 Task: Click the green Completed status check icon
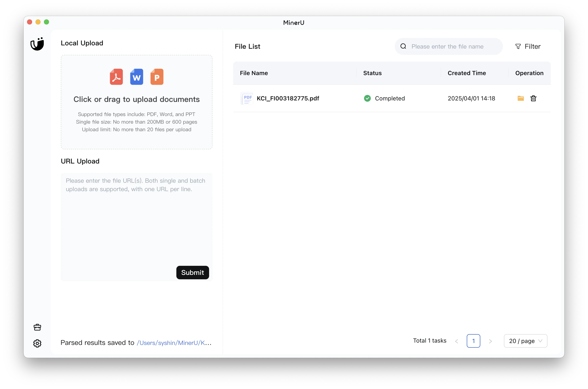[x=367, y=98]
